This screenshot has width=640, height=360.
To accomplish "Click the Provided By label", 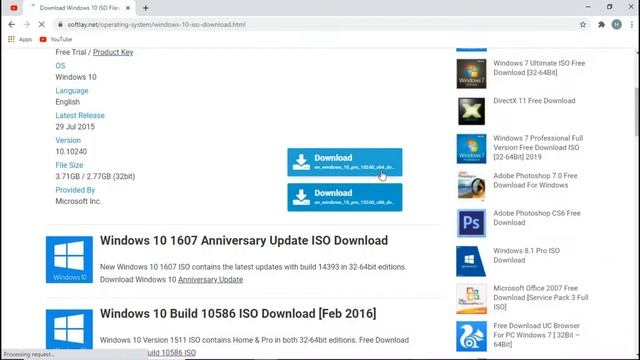I will (x=75, y=190).
